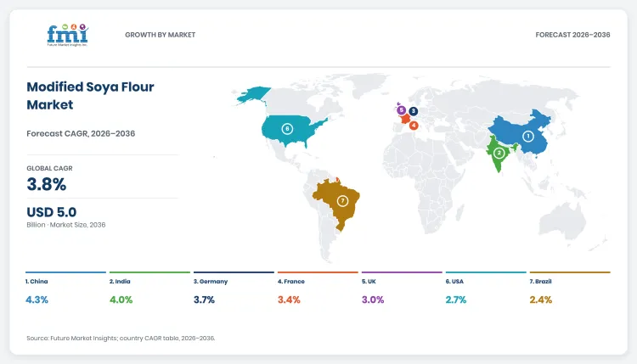The width and height of the screenshot is (637, 364).
Task: Click the blue China legend line
Action: [65, 272]
